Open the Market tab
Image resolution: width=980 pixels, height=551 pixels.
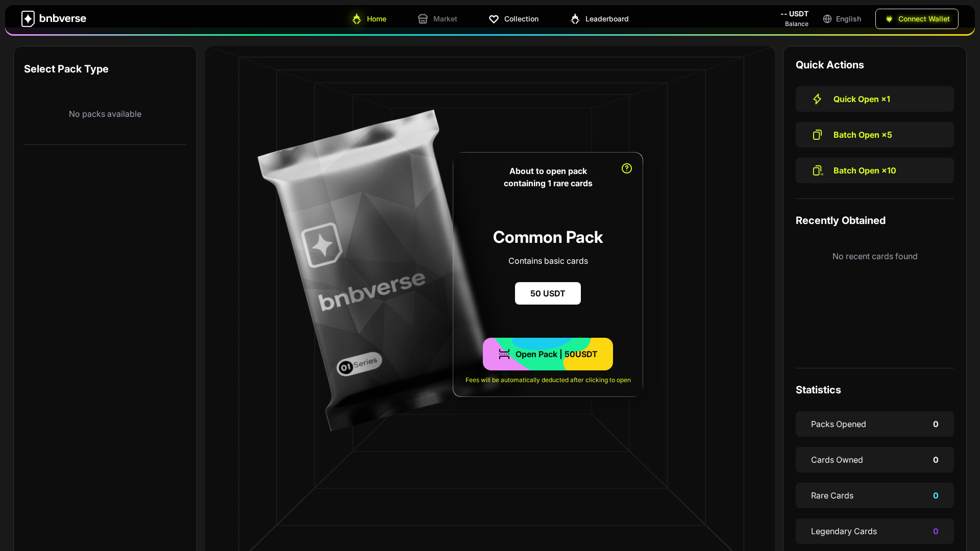point(437,19)
